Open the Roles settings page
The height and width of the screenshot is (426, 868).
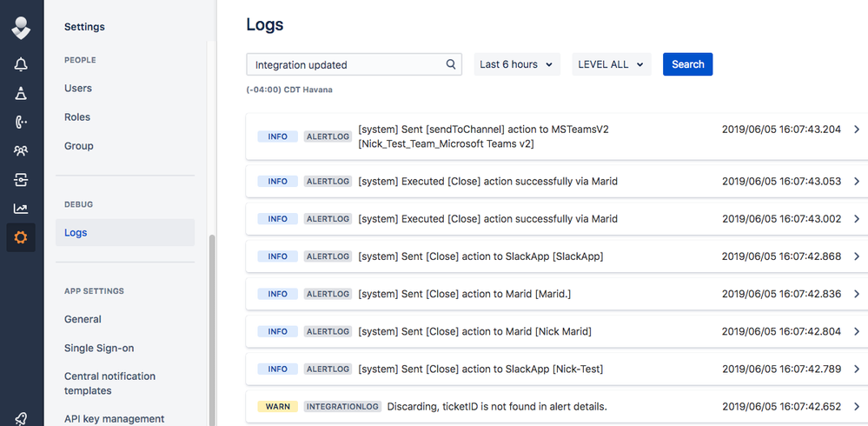click(x=77, y=116)
